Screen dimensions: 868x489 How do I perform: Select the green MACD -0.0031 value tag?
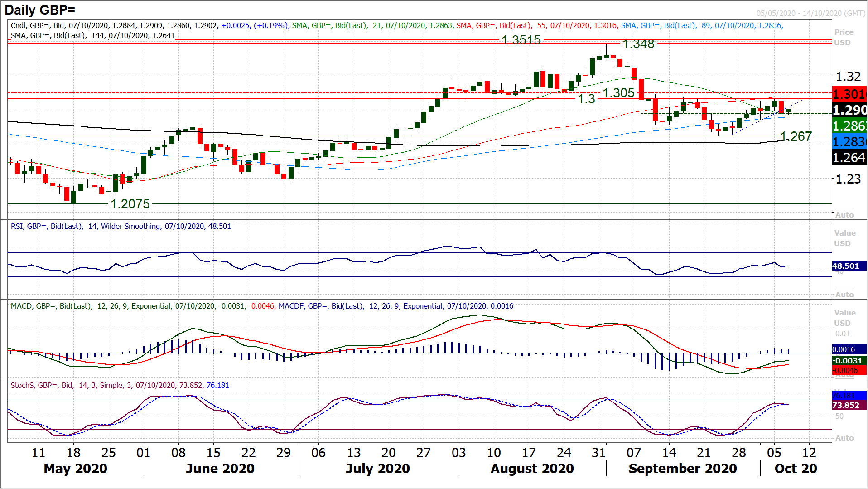click(849, 361)
